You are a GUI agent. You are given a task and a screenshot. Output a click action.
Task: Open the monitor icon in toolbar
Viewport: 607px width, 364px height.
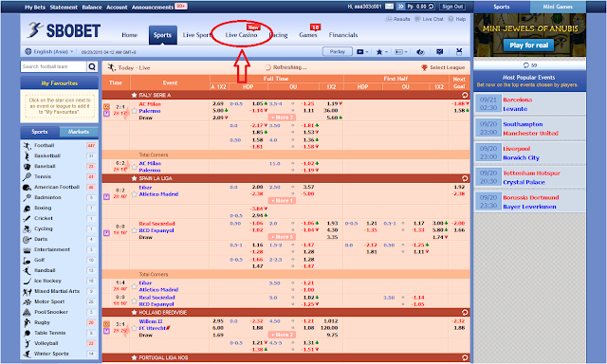[440, 52]
